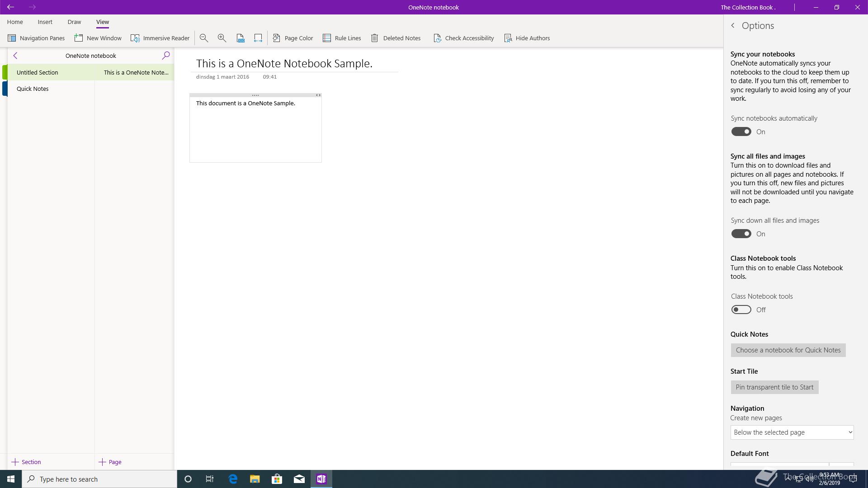Show Deleted Notes
Viewport: 868px width, 488px height.
396,38
